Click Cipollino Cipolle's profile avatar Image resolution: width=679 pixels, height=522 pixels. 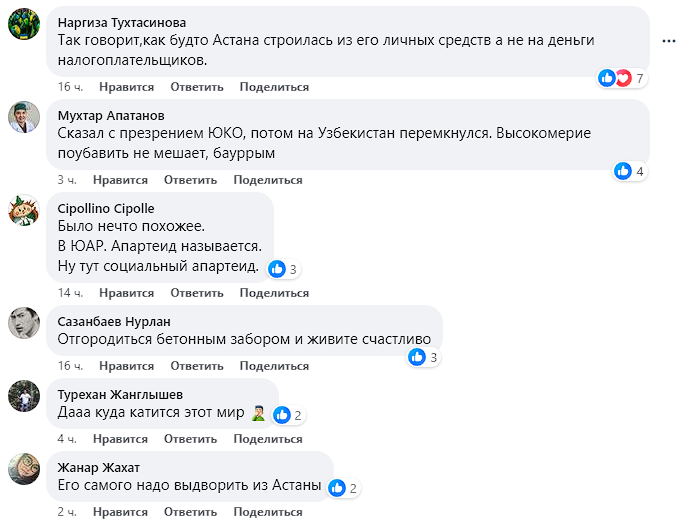tap(24, 211)
